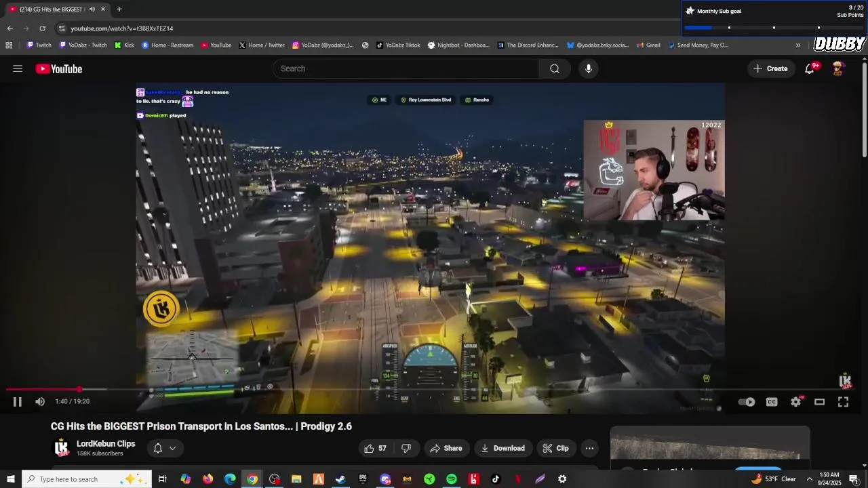Open the Kick bookmark
Viewport: 868px width, 488px height.
pos(124,45)
